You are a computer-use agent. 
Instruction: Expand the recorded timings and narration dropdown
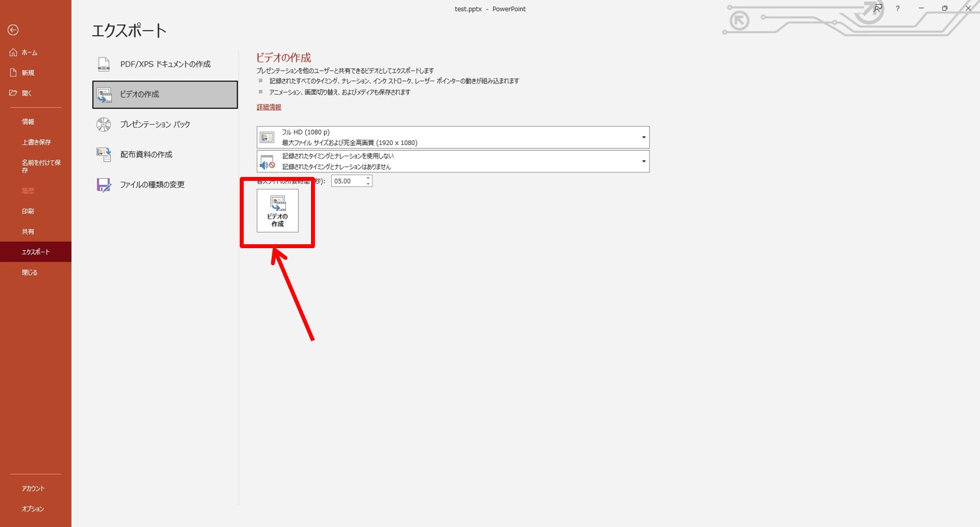(x=453, y=161)
